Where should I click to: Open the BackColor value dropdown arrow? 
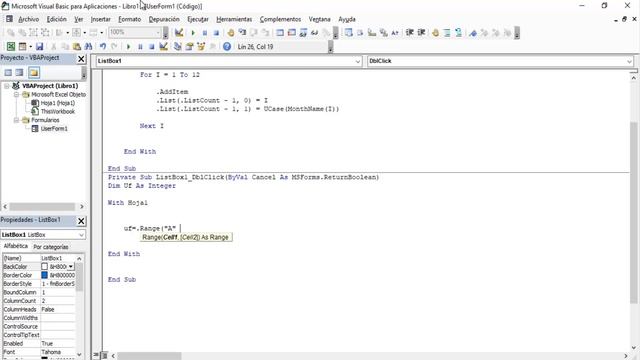(x=71, y=267)
